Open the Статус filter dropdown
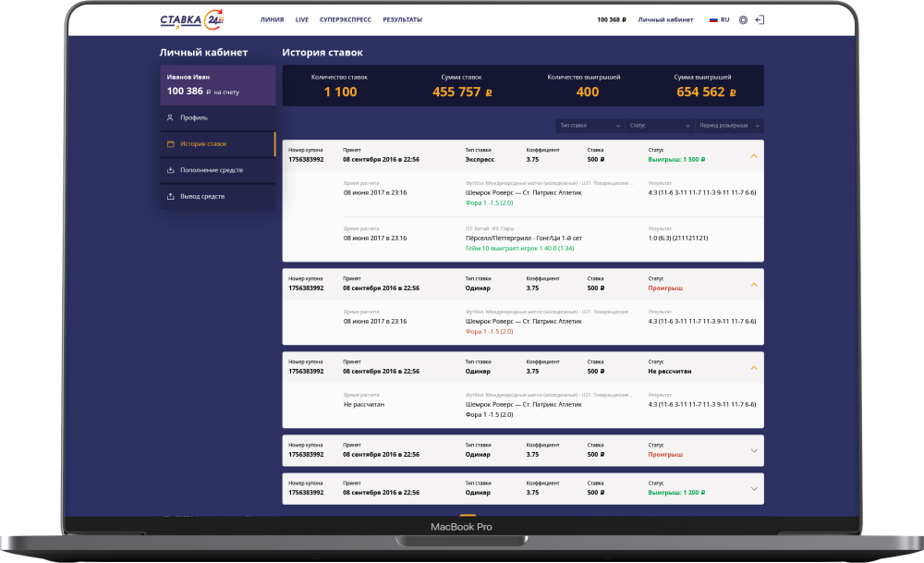Screen dimensions: 924x563 tap(659, 126)
